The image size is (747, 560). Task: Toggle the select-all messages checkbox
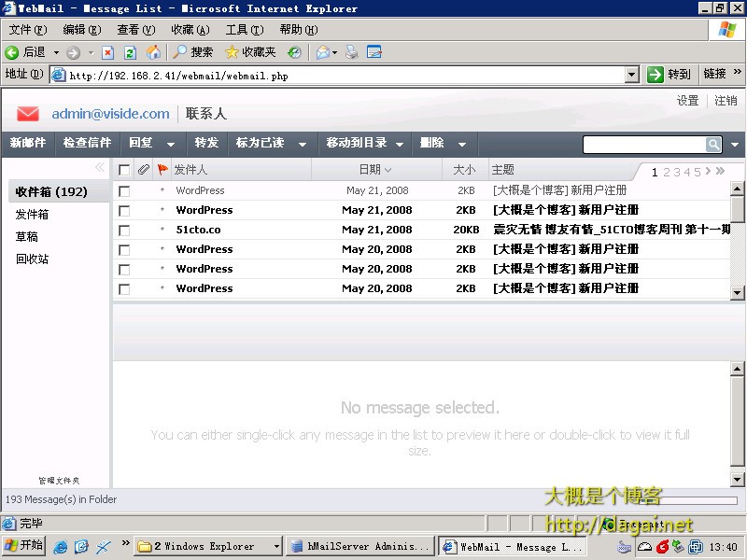coord(124,170)
